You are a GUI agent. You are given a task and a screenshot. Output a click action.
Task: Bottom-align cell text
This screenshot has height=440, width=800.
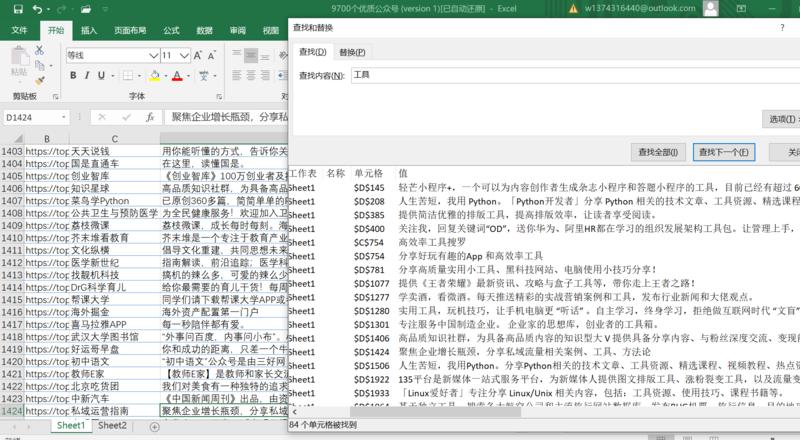(265, 55)
